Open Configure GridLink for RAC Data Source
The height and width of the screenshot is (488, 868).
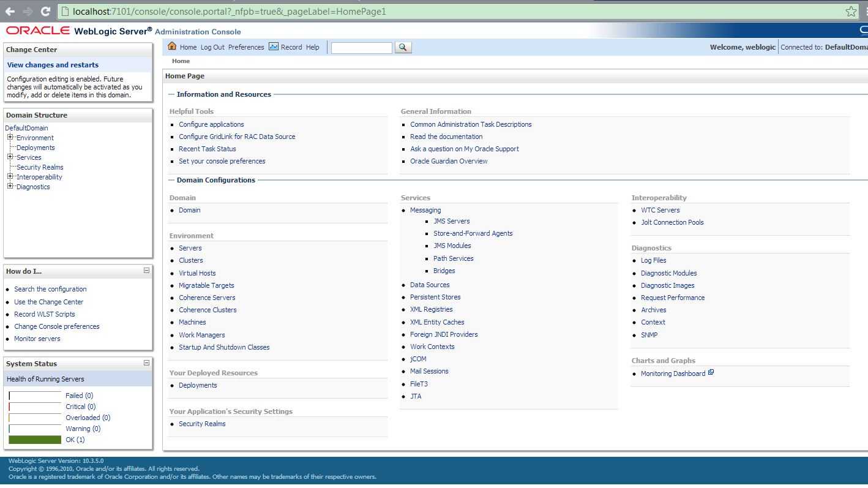click(237, 137)
